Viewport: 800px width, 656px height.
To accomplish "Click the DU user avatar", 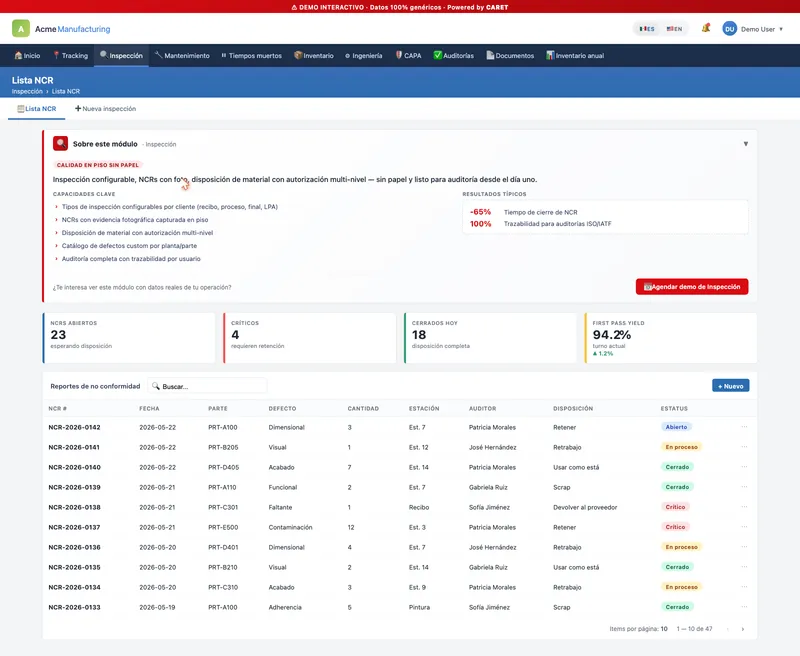I will point(730,29).
